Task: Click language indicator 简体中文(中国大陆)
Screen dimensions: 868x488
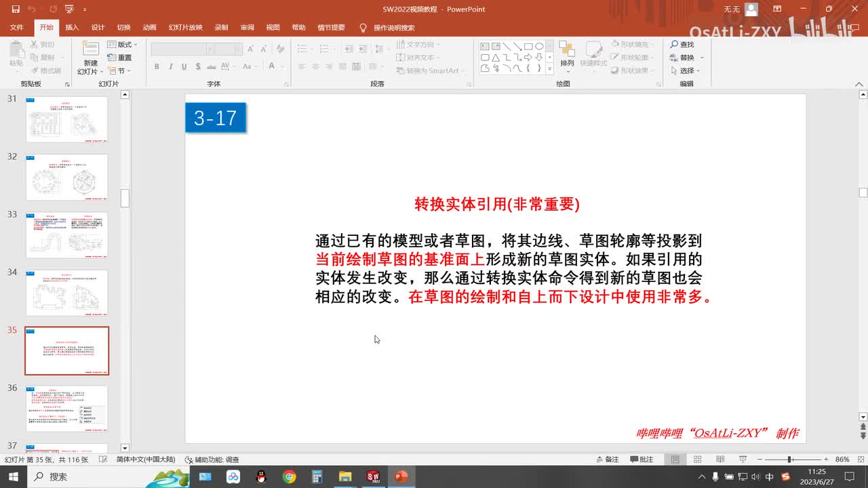Action: tap(145, 460)
